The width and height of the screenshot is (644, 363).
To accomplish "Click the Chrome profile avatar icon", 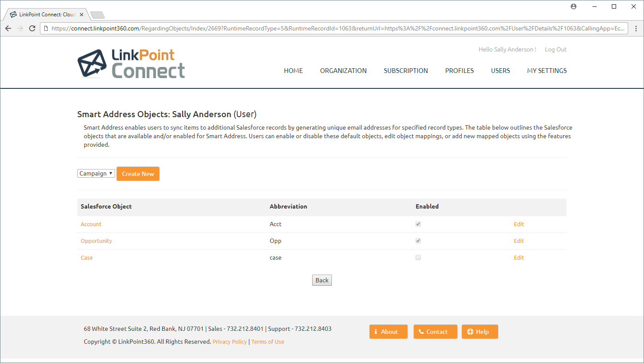I will 574,6.
